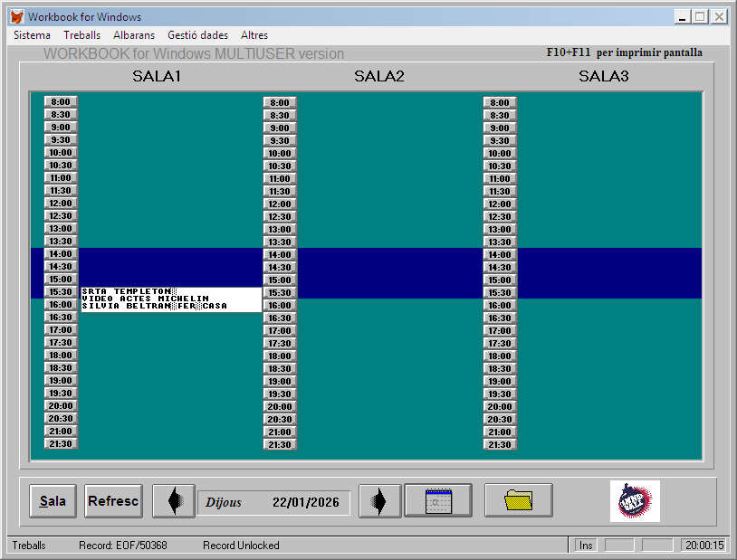
Task: Select the 18:00 slot in SALA2
Action: [x=280, y=356]
